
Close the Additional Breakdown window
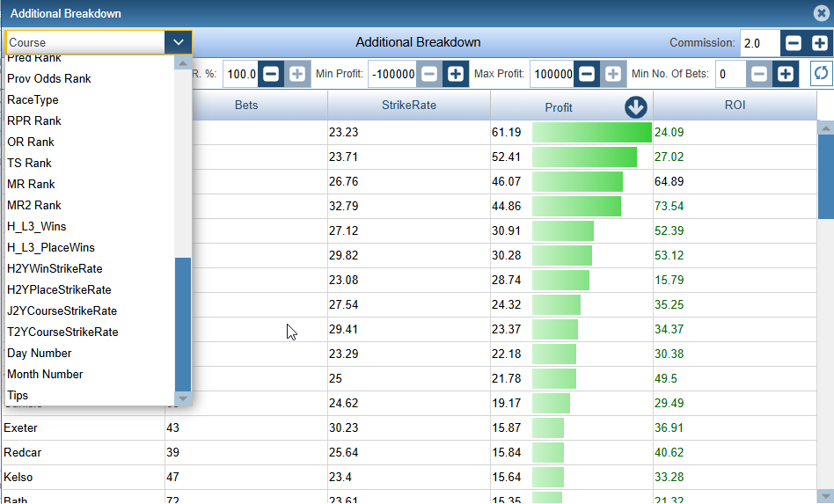point(820,13)
